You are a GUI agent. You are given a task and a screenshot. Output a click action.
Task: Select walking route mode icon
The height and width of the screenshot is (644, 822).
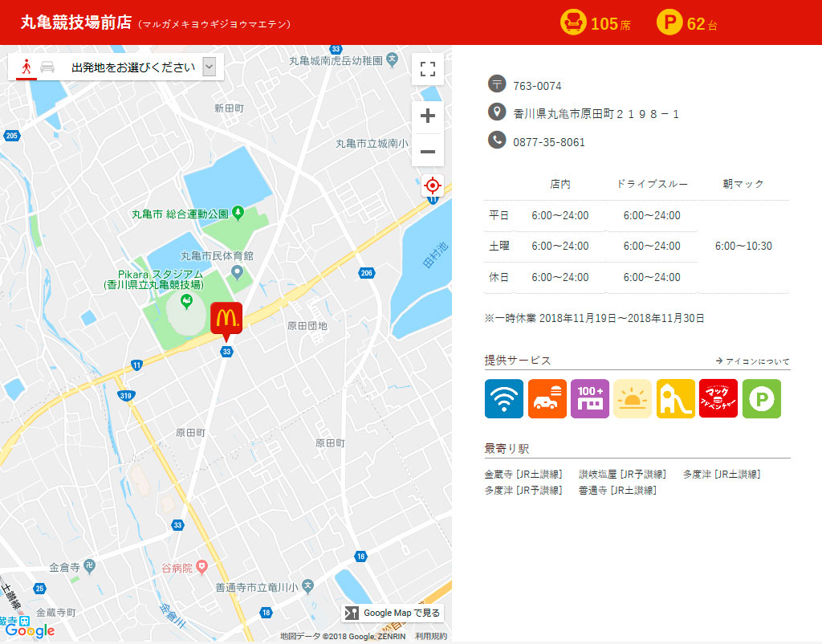point(26,67)
